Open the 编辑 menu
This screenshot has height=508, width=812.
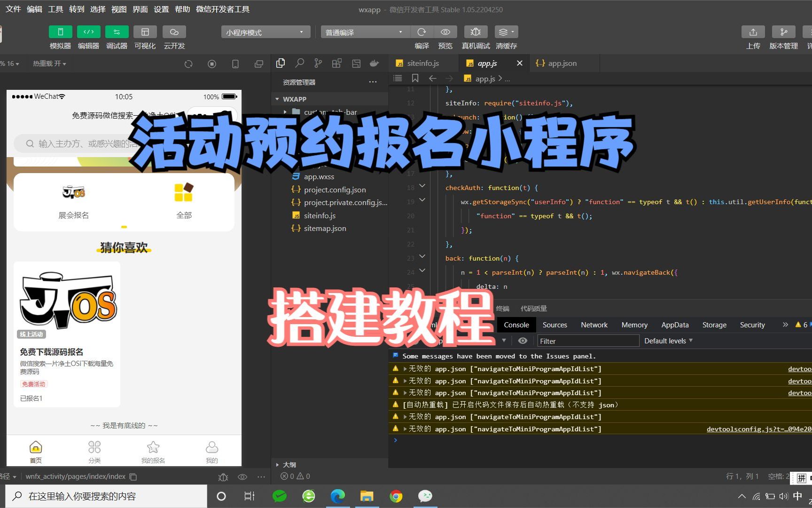[34, 9]
